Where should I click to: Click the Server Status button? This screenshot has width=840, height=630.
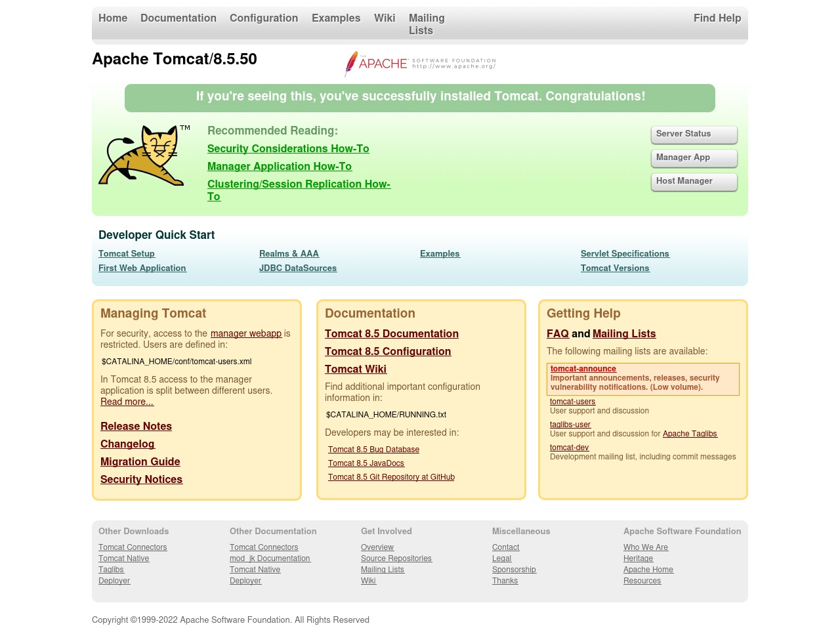[x=694, y=134]
